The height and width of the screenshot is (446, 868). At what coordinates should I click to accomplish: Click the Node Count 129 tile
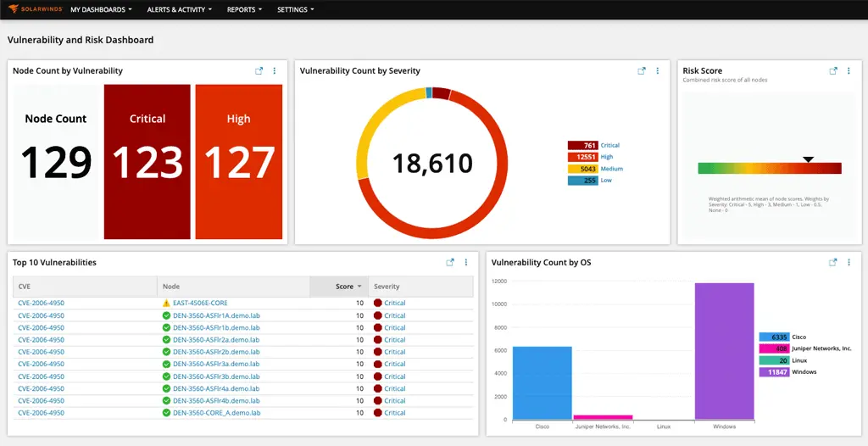(56, 162)
